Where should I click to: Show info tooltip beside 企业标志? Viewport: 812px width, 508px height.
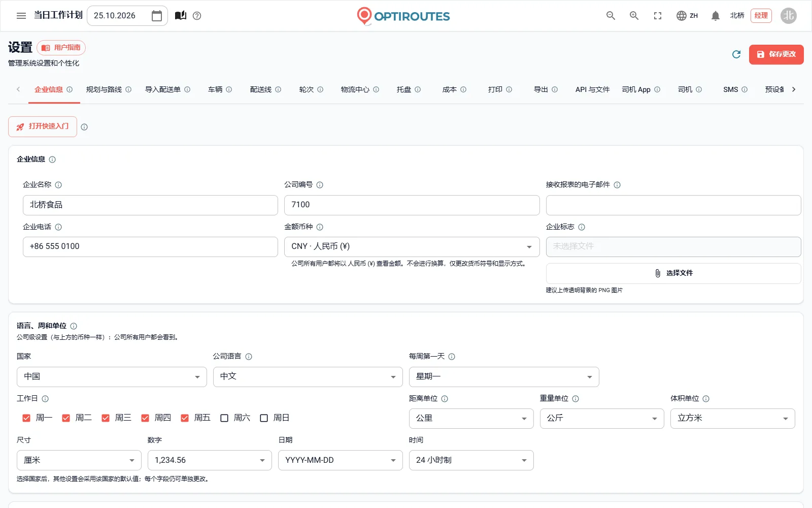582,227
